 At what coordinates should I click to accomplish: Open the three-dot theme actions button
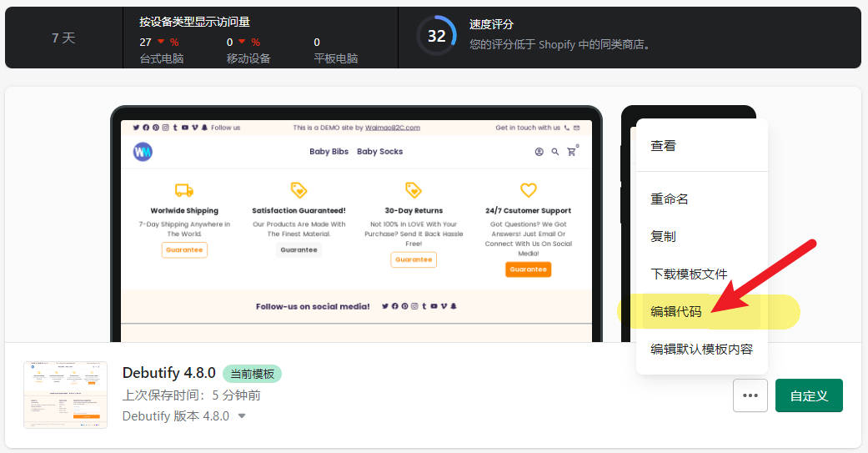click(750, 395)
